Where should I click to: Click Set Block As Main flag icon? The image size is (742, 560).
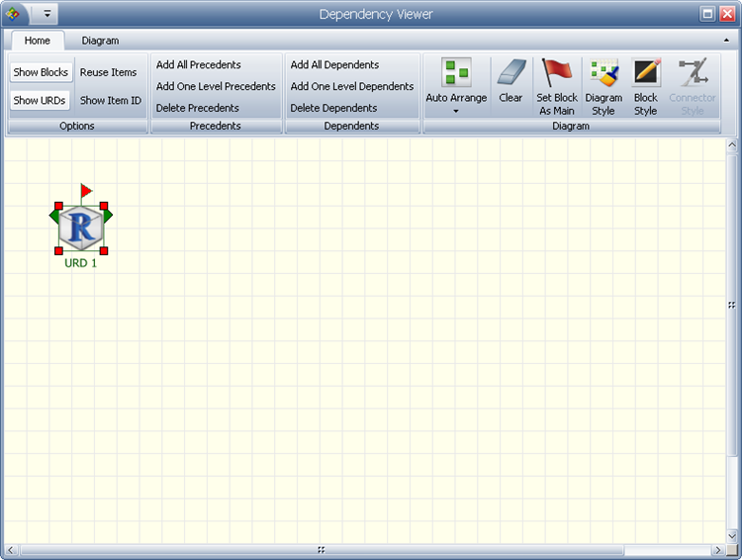[557, 73]
